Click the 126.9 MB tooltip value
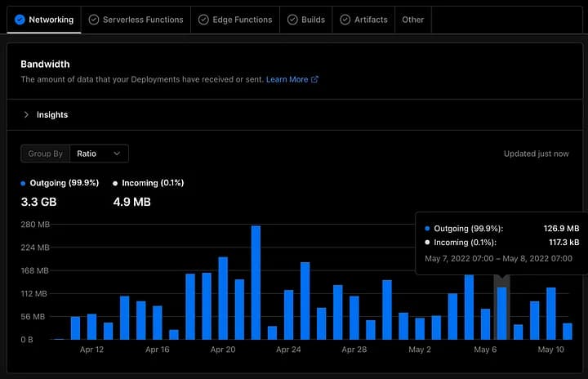This screenshot has height=379, width=588. pos(561,228)
